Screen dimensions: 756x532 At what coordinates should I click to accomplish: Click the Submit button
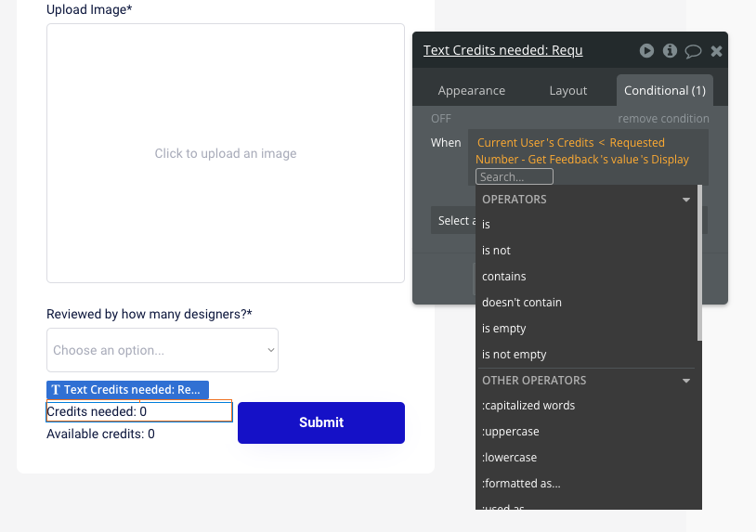click(321, 422)
